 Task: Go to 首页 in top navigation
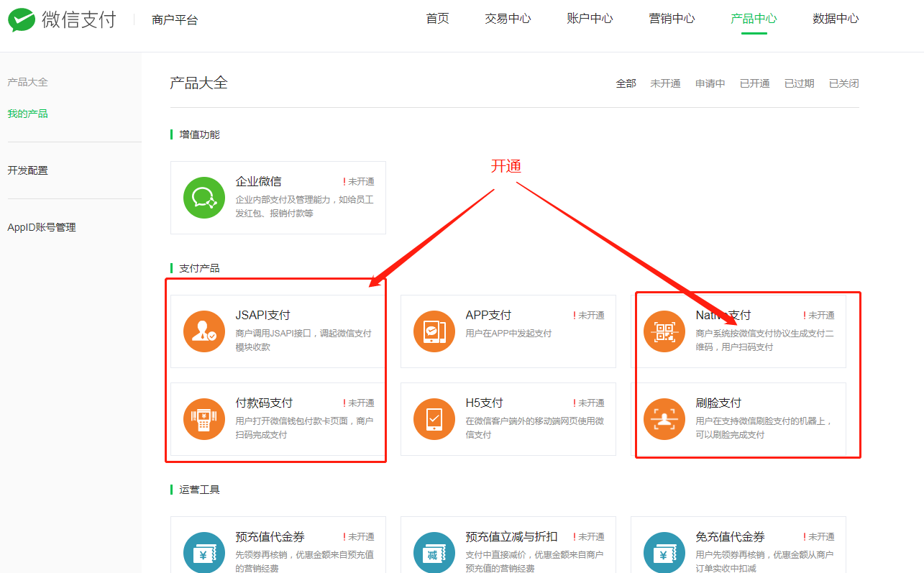coord(437,19)
